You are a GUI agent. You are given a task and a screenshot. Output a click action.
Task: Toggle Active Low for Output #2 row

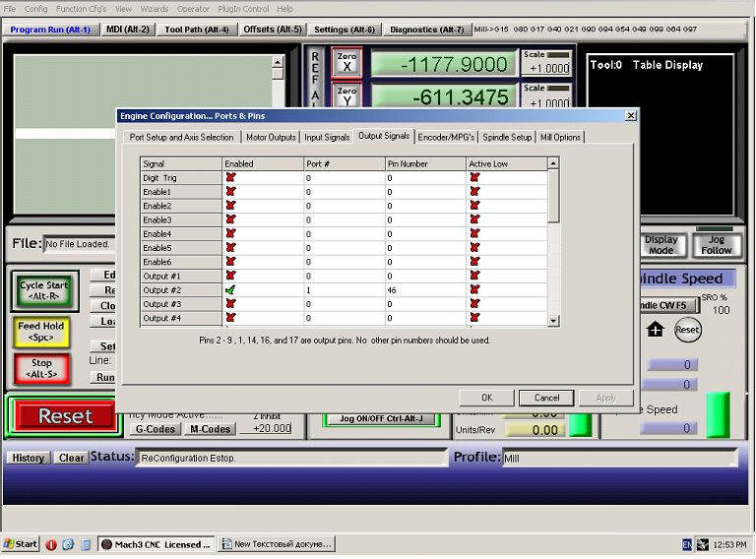(474, 289)
